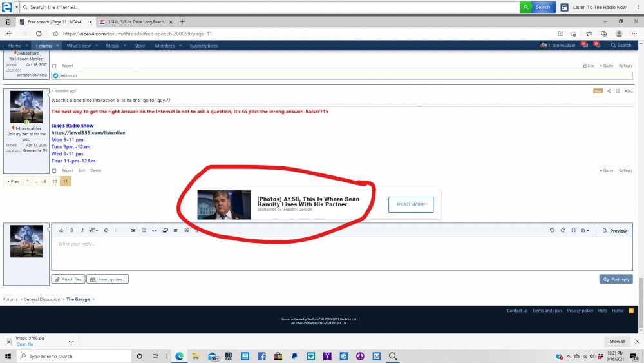644x363 pixels.
Task: Click the green Search button in top bar
Action: (538, 7)
